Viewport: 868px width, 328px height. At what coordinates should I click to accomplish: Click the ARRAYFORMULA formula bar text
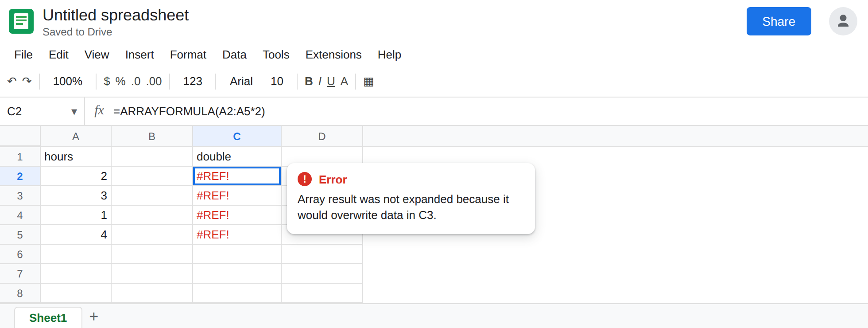189,111
